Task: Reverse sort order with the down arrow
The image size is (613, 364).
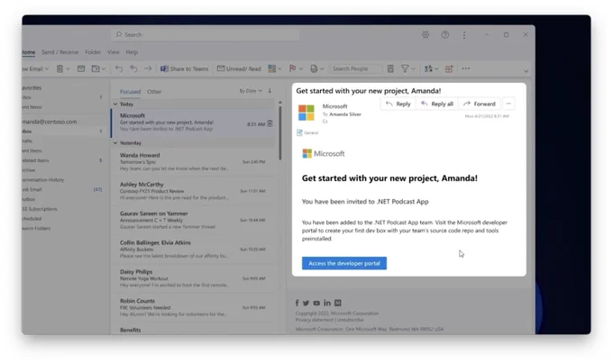Action: tap(270, 91)
